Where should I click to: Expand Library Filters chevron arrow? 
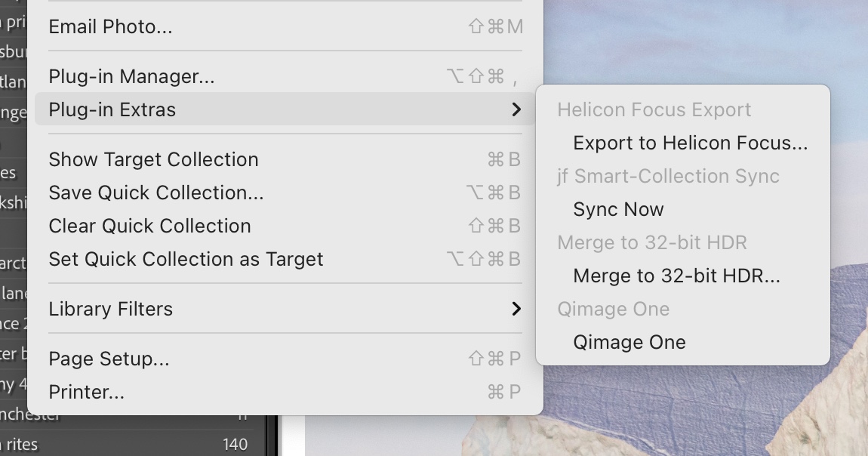(x=516, y=309)
